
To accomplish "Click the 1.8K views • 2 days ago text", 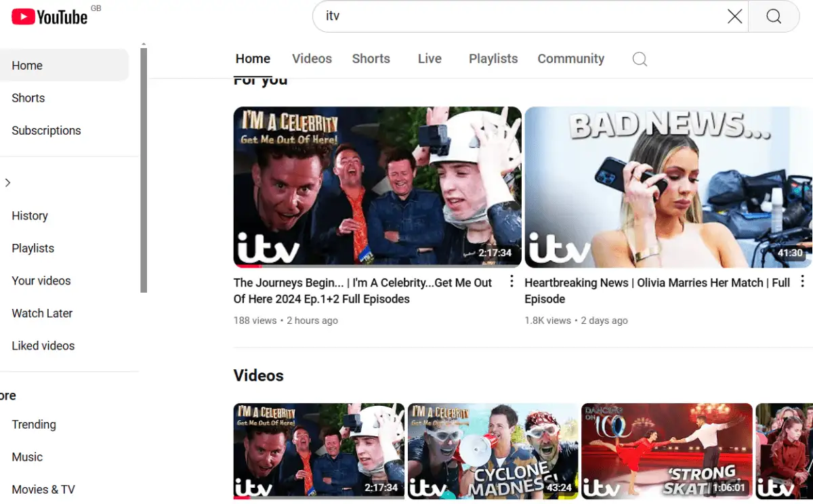I will click(577, 320).
